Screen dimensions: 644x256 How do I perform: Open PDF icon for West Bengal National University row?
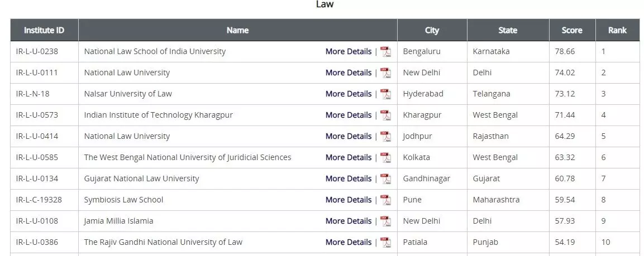(x=385, y=157)
